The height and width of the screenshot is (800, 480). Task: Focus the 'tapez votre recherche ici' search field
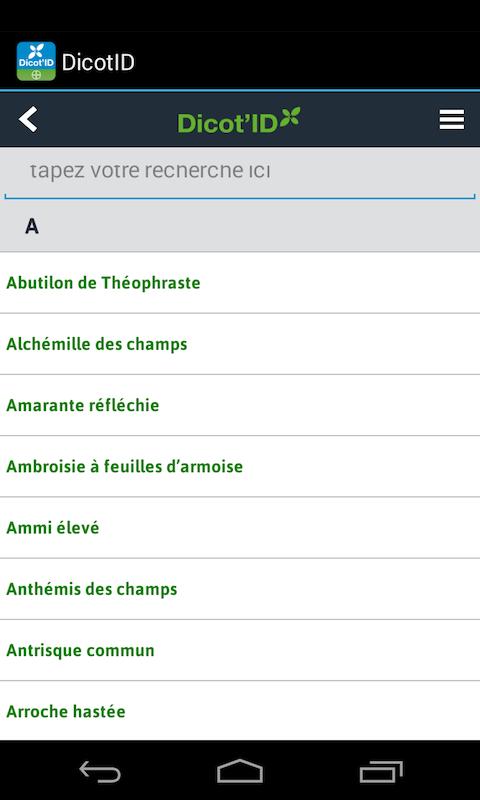240,173
